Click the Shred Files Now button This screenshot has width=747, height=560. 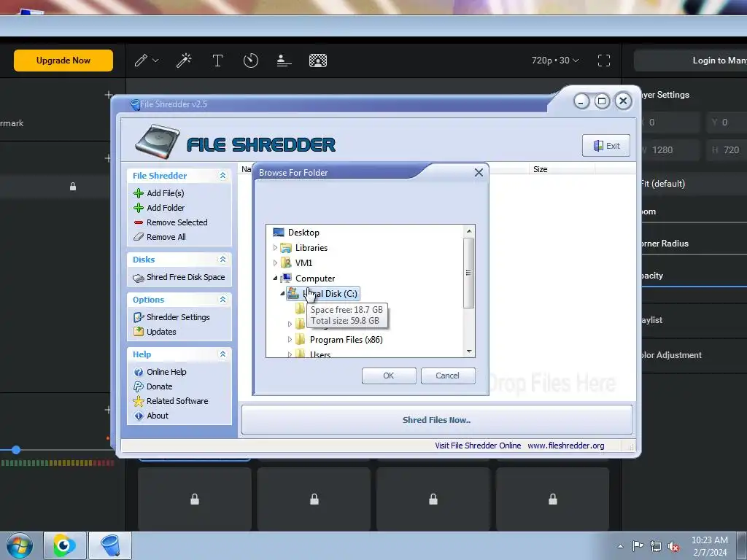click(x=436, y=420)
